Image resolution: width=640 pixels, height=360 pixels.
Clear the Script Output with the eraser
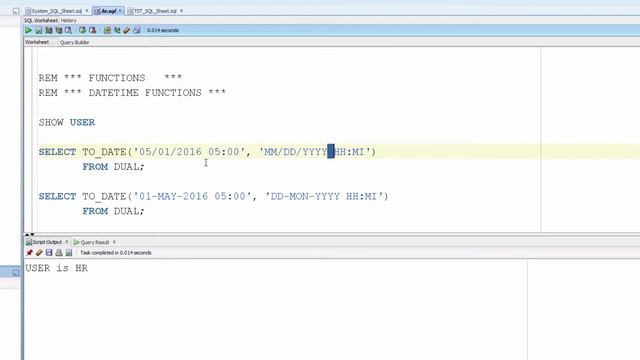point(39,253)
